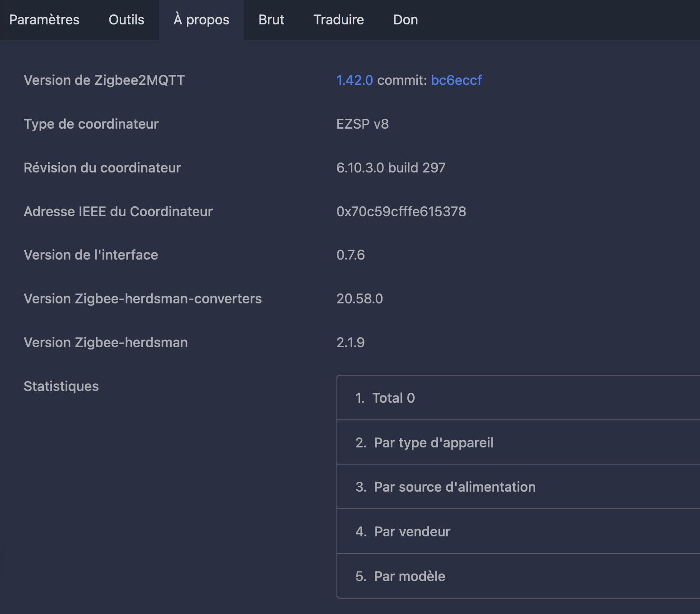Click the EZSP v8 coordinator type value
This screenshot has height=614, width=700.
[362, 124]
